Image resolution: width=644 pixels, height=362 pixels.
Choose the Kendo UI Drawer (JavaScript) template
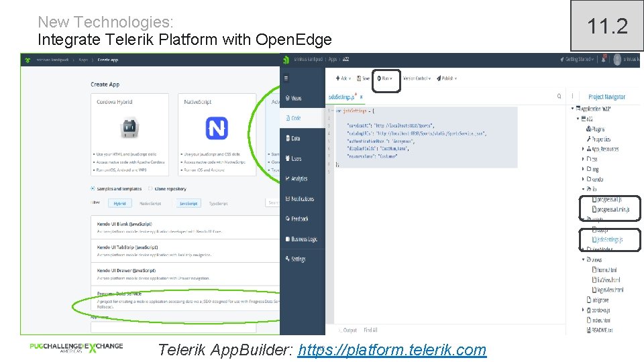click(185, 274)
